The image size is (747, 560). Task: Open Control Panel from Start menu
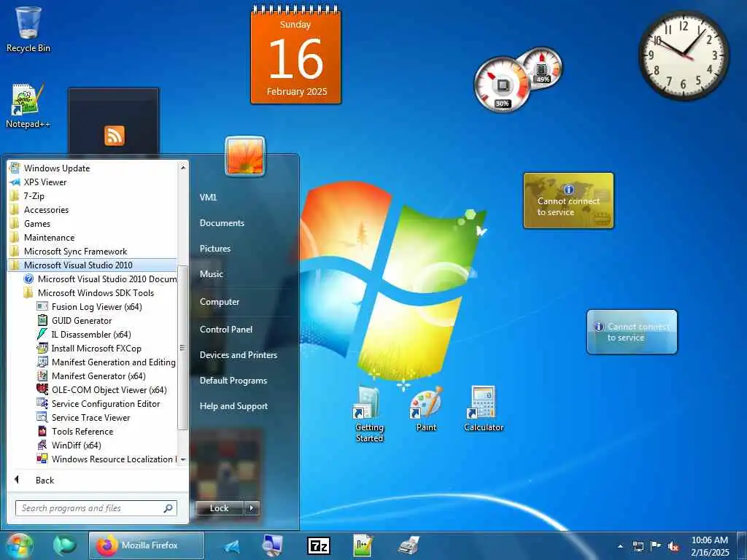tap(226, 330)
